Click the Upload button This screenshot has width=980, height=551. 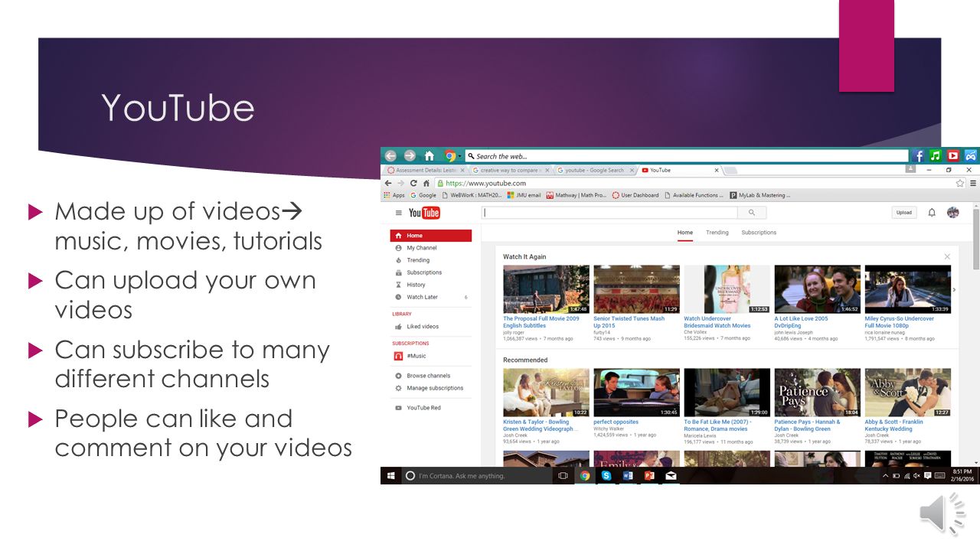pos(904,213)
